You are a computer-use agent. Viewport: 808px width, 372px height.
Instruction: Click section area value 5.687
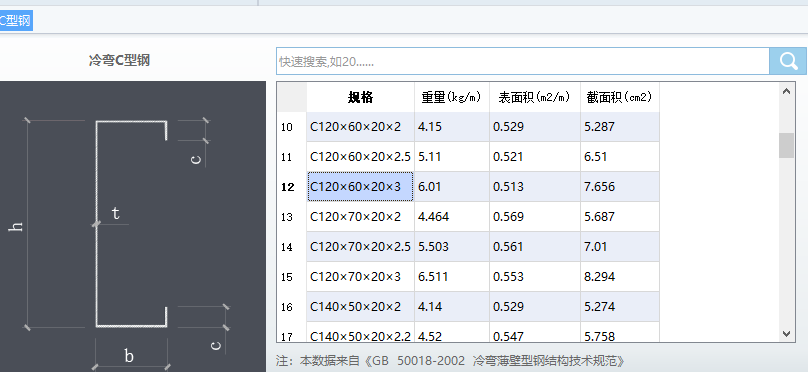(620, 216)
